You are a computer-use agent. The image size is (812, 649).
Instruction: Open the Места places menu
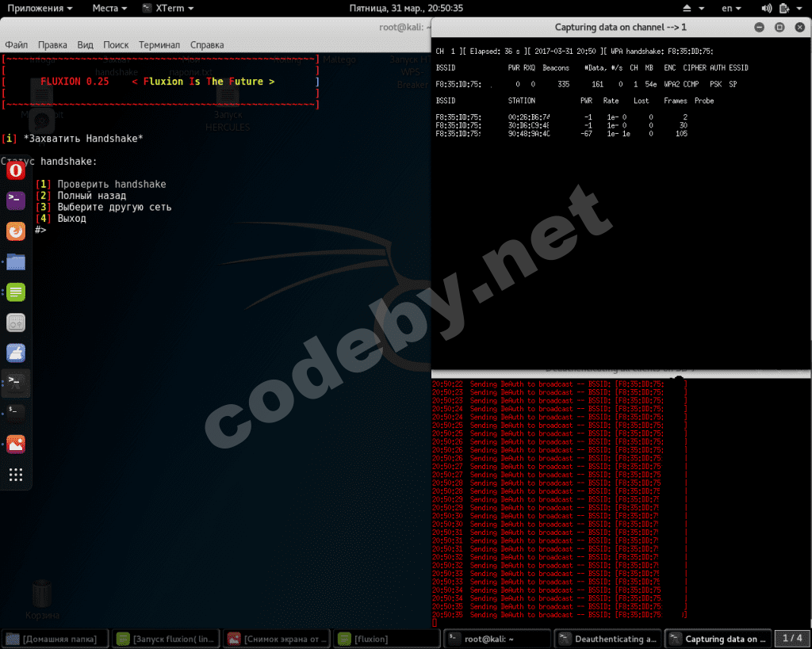(x=109, y=8)
